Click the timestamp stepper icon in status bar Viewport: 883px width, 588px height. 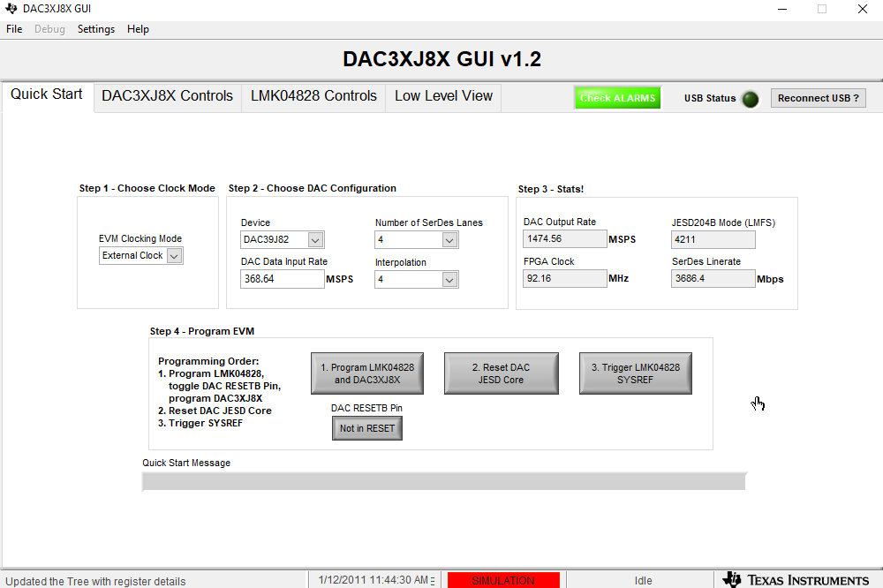pos(433,580)
